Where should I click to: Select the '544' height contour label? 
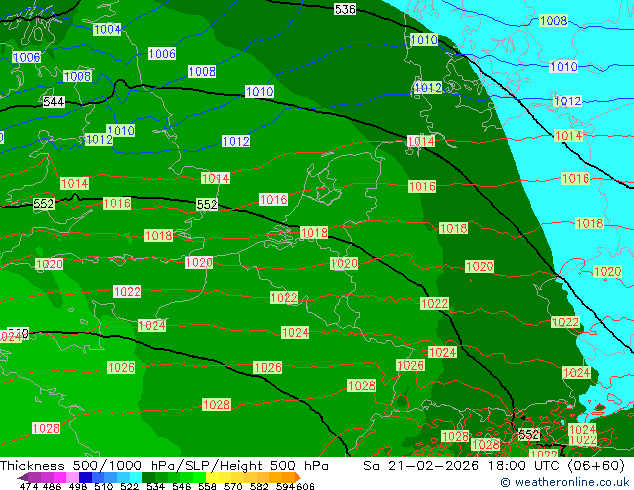coord(54,102)
